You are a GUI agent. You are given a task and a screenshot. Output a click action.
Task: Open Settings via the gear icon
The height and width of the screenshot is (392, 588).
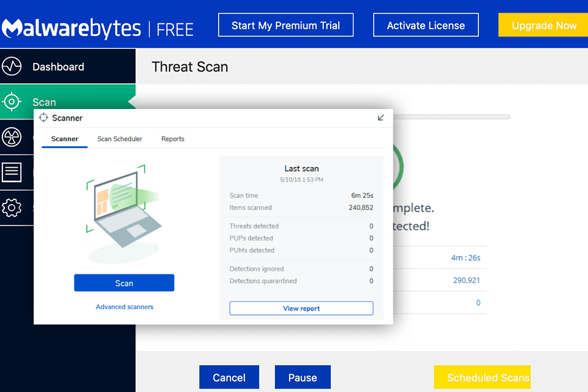coord(12,208)
